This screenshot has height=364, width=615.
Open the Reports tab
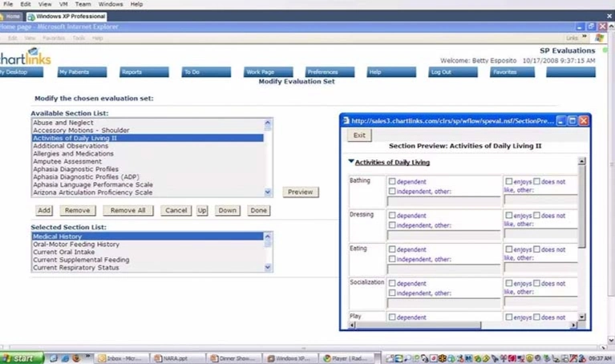pos(144,72)
